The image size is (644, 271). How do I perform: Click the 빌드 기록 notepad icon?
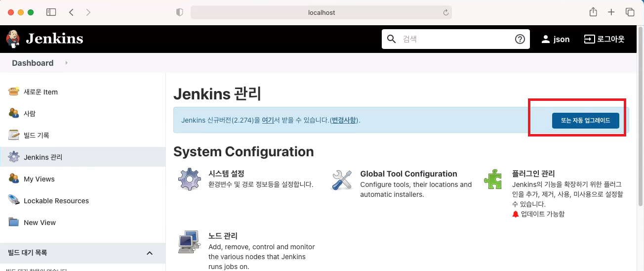[14, 135]
